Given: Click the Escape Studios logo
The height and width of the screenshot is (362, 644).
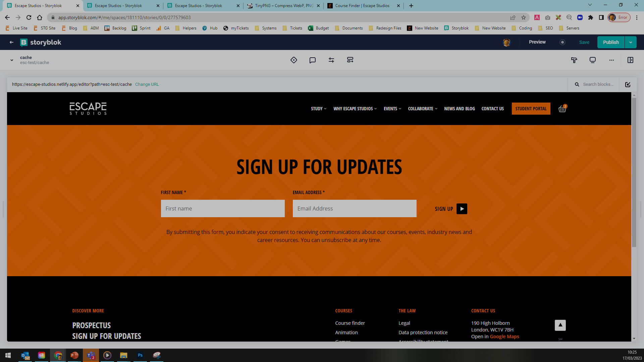Looking at the screenshot, I should [88, 109].
